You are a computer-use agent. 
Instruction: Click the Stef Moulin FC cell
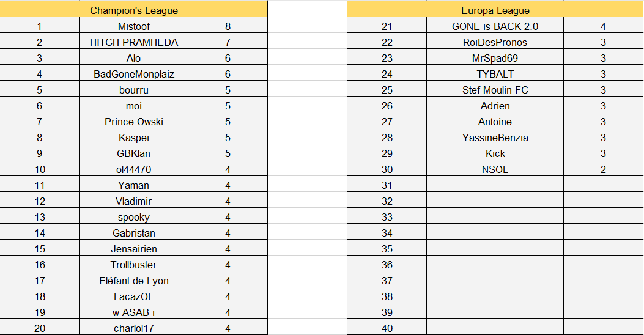495,90
